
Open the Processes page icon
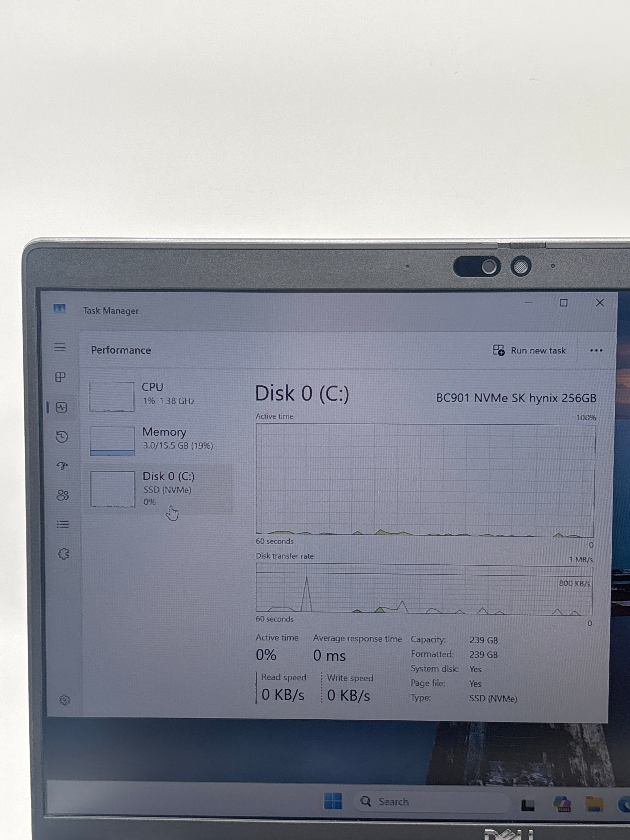click(x=60, y=377)
